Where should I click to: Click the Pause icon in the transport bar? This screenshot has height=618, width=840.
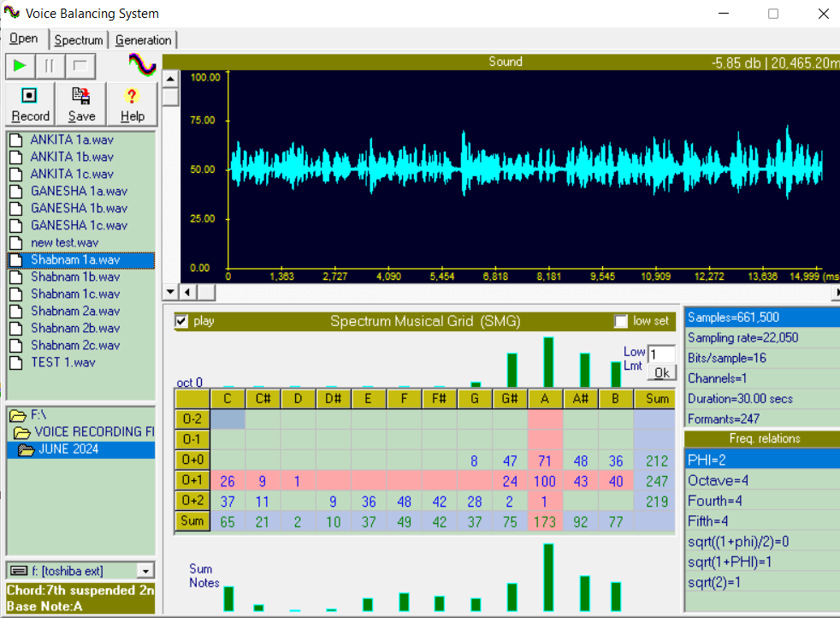click(x=51, y=66)
